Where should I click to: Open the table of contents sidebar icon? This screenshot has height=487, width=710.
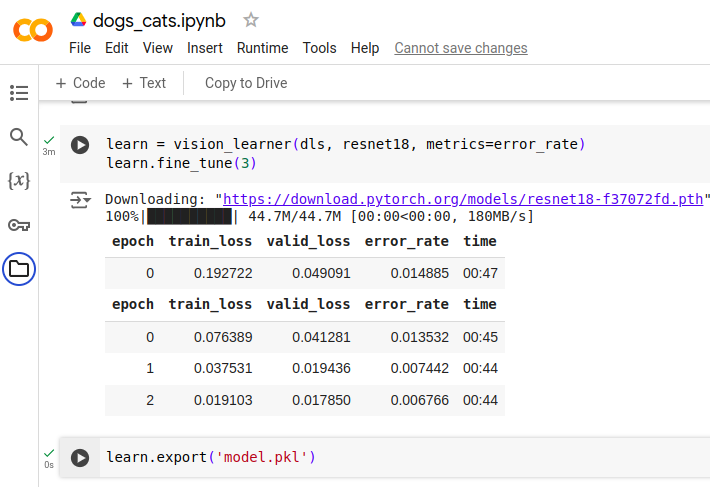[x=19, y=93]
